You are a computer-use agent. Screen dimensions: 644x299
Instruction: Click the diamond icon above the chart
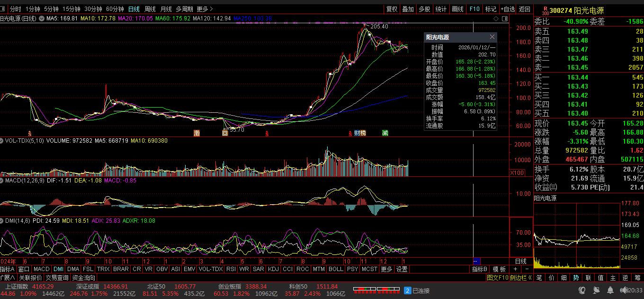[x=496, y=18]
